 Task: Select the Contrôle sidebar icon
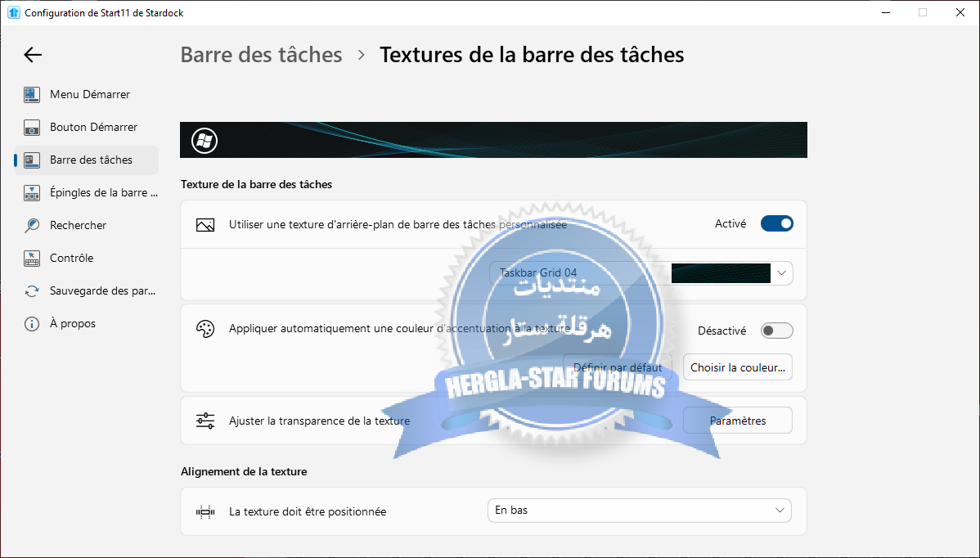coord(32,258)
